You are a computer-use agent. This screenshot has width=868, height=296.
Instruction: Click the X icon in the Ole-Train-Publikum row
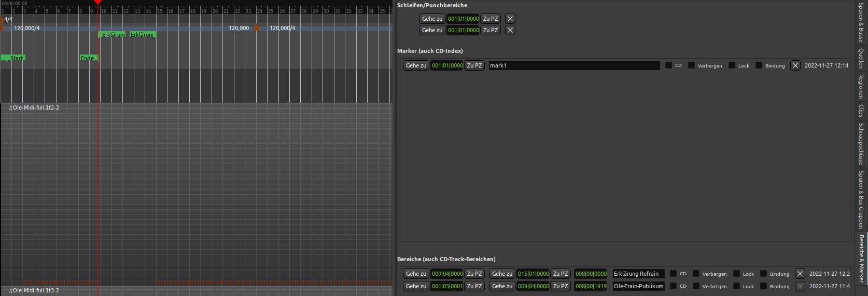(800, 286)
